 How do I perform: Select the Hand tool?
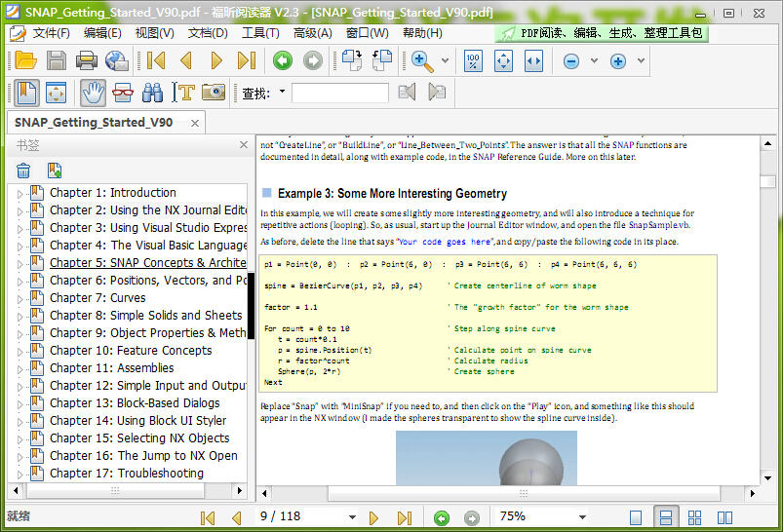click(92, 93)
